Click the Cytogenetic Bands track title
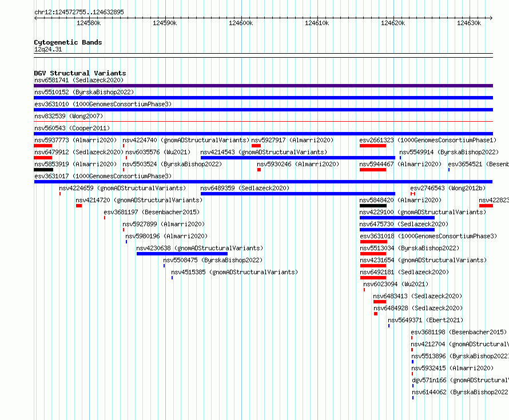 68,42
